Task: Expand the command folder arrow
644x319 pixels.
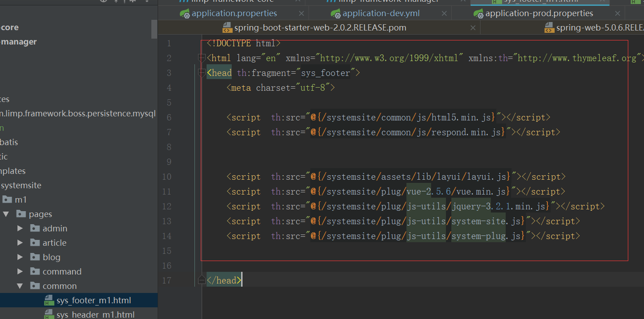Action: point(20,271)
